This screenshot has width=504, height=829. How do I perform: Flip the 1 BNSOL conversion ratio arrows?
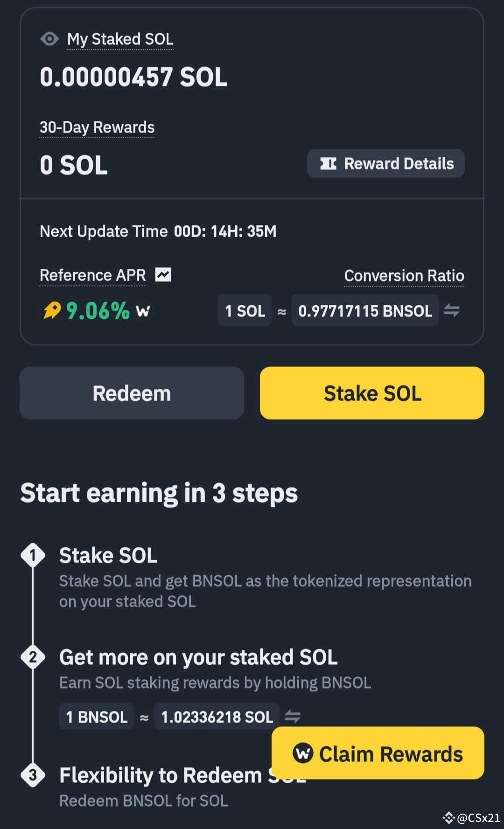(293, 717)
